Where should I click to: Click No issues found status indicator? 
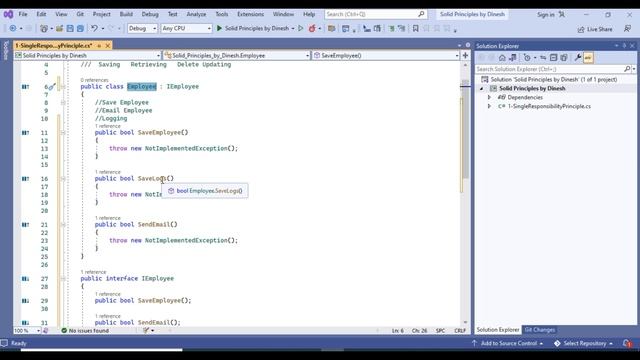click(x=85, y=331)
